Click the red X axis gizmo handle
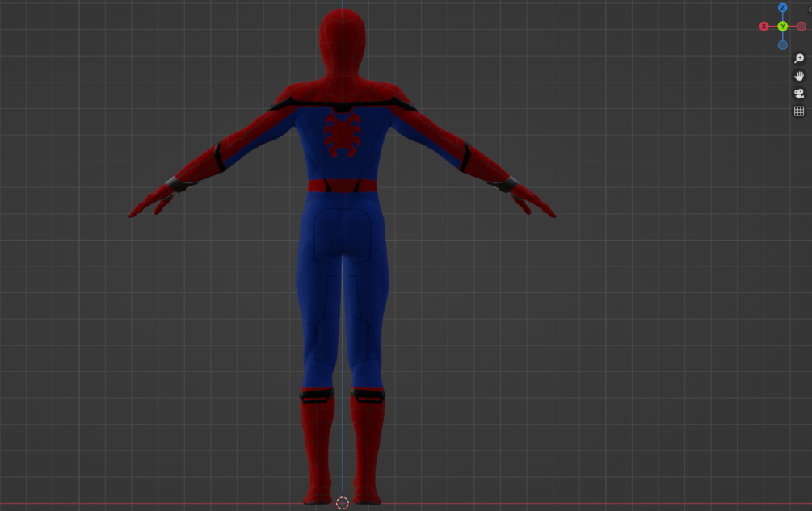 click(764, 27)
